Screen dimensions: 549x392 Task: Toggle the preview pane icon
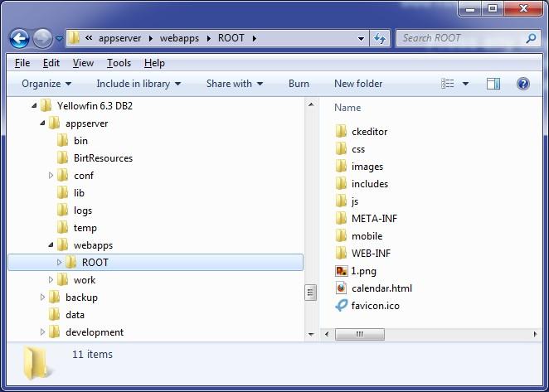[493, 84]
